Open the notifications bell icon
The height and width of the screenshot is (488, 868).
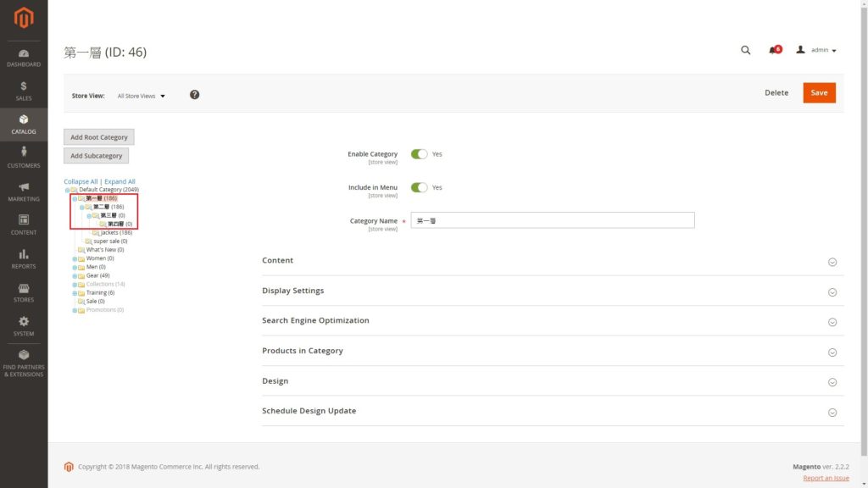click(773, 50)
